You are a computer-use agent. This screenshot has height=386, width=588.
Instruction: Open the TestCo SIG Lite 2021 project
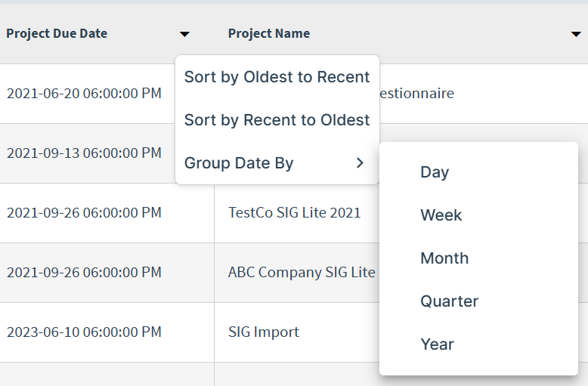(294, 213)
